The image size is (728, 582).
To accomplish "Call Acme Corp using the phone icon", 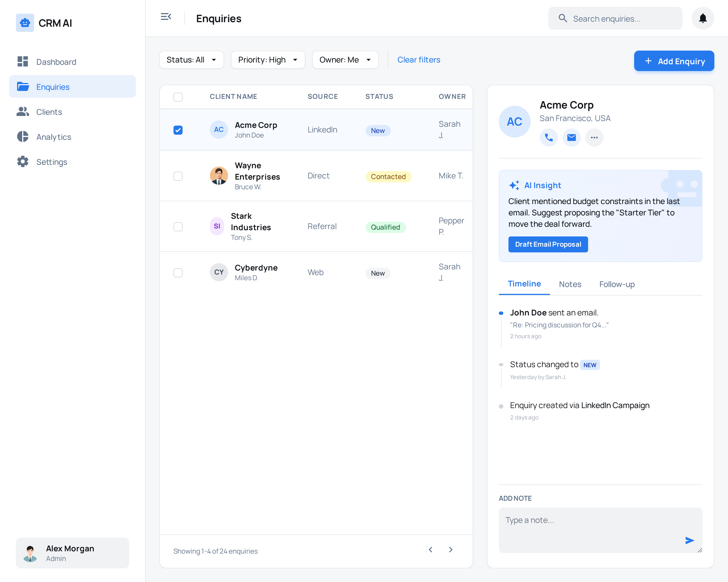I will coord(549,138).
